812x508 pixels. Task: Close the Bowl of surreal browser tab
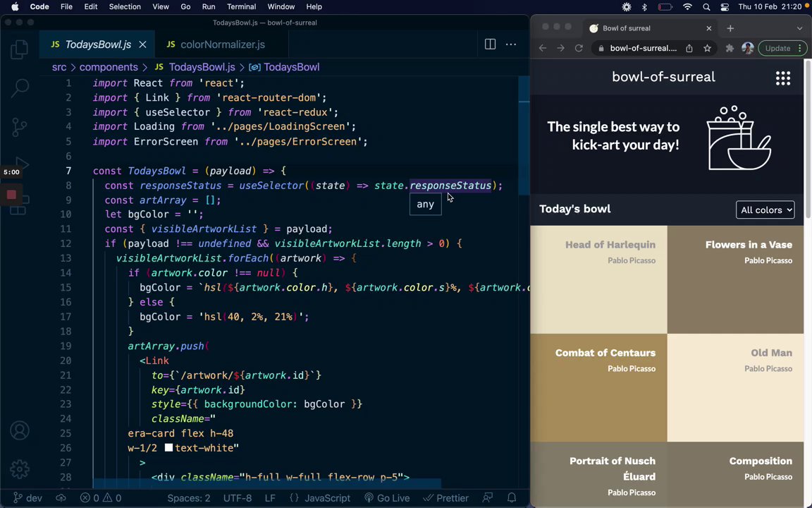pyautogui.click(x=709, y=28)
